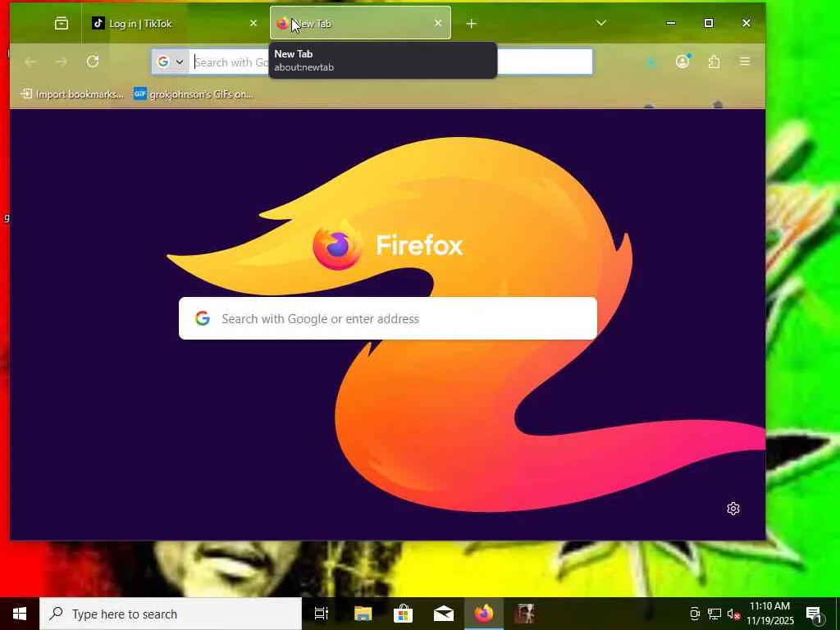Open the Google search engine dropdown

click(171, 62)
